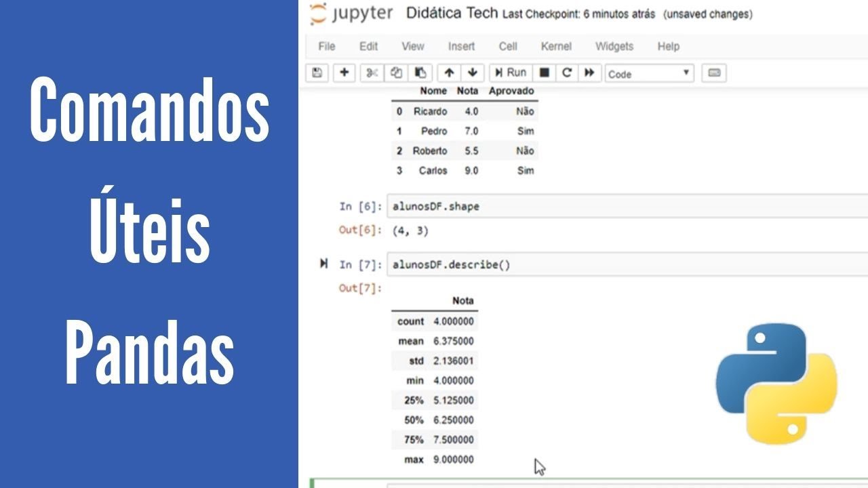Save and checkpoint the notebook

point(317,73)
